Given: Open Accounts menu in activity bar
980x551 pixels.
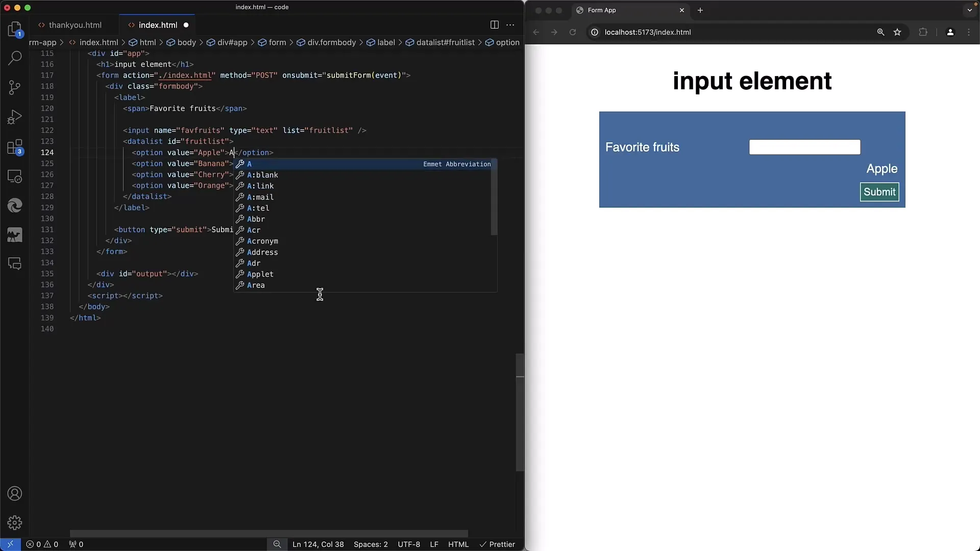Looking at the screenshot, I should coord(15,493).
